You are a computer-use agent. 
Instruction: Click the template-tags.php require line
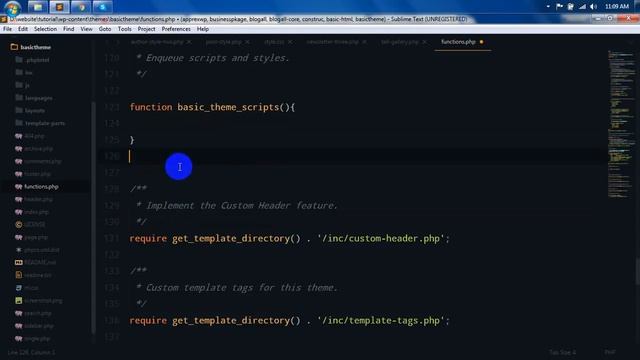click(289, 320)
